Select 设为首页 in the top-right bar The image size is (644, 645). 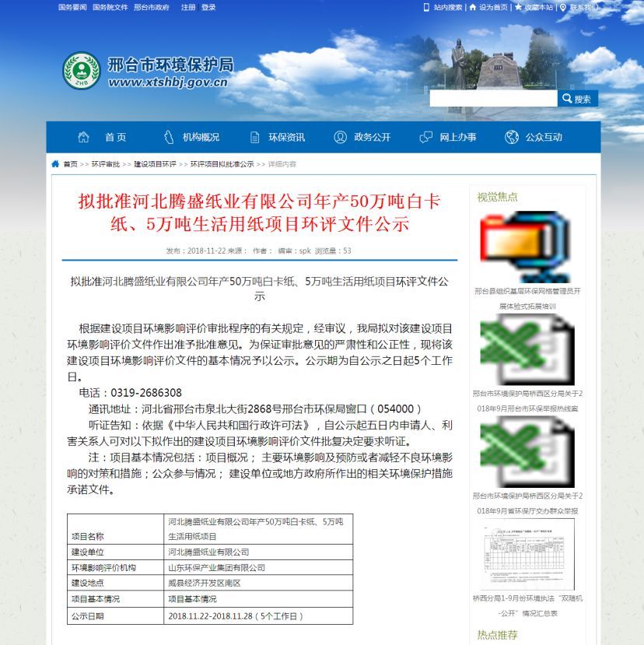(x=493, y=7)
